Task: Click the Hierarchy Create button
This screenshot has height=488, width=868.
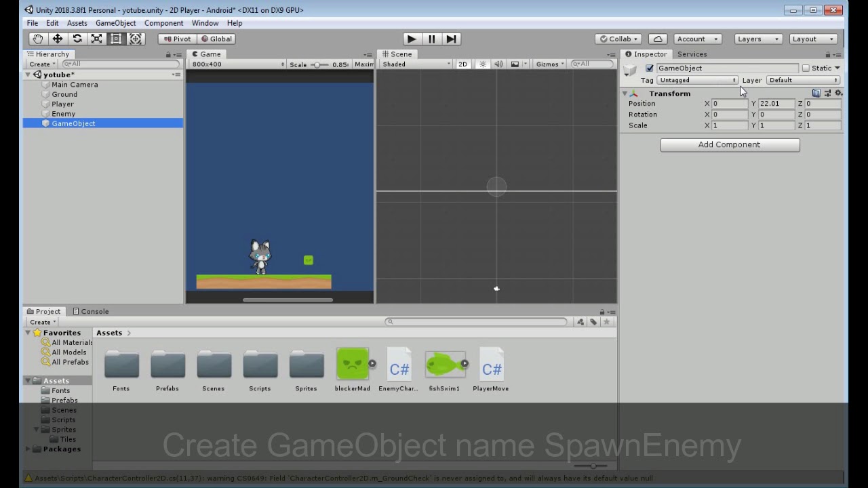Action: pos(41,64)
